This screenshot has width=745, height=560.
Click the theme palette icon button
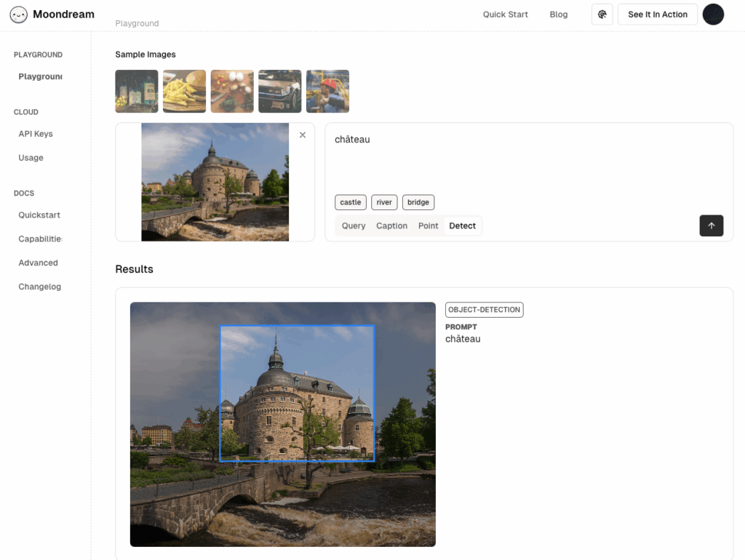click(x=602, y=15)
